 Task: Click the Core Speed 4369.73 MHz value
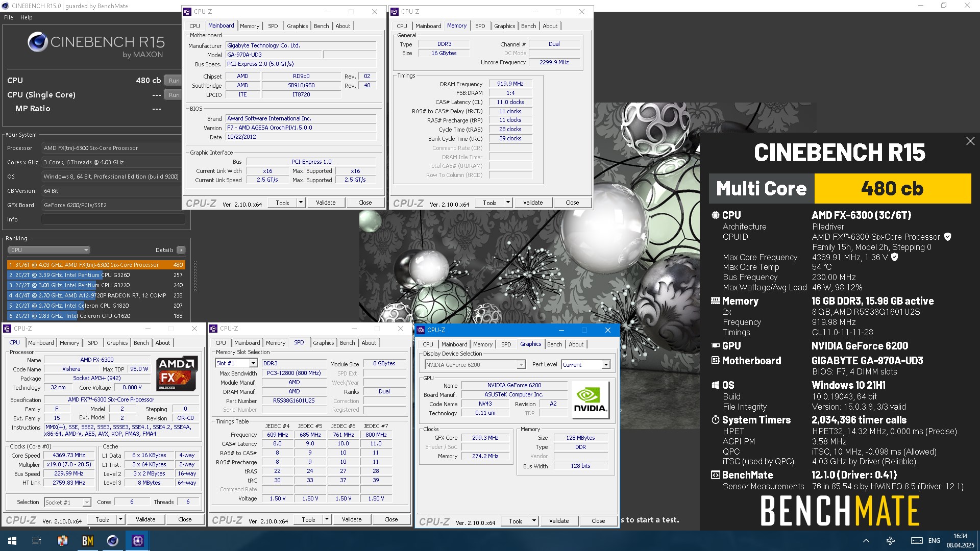[x=69, y=456]
